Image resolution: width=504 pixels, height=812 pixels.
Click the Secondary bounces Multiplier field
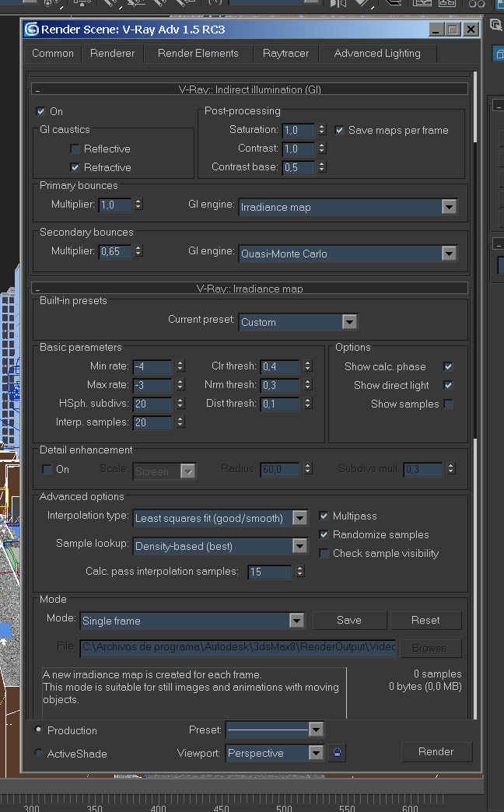(115, 252)
